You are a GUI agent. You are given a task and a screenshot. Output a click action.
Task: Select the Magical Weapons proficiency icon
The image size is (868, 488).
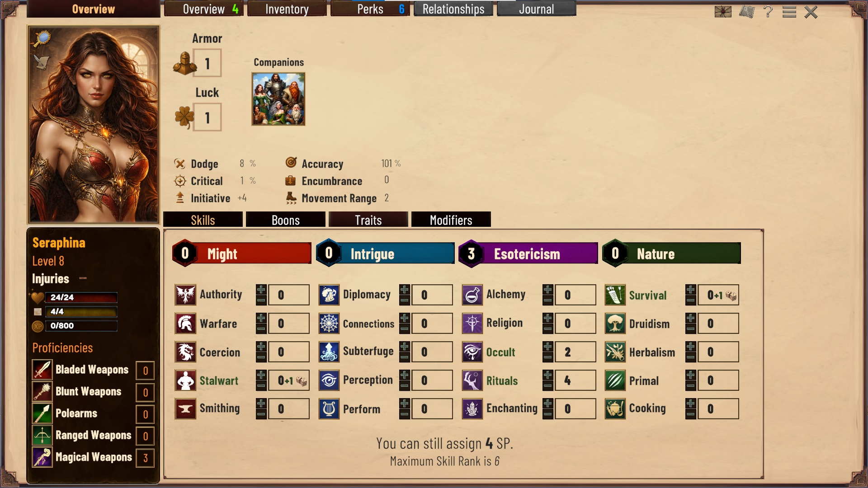coord(42,457)
